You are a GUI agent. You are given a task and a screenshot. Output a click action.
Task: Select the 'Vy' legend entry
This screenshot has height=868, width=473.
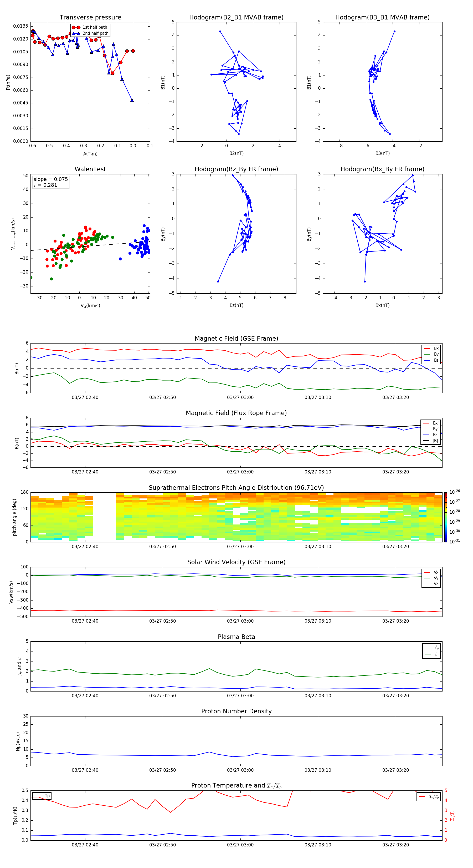[x=431, y=578]
